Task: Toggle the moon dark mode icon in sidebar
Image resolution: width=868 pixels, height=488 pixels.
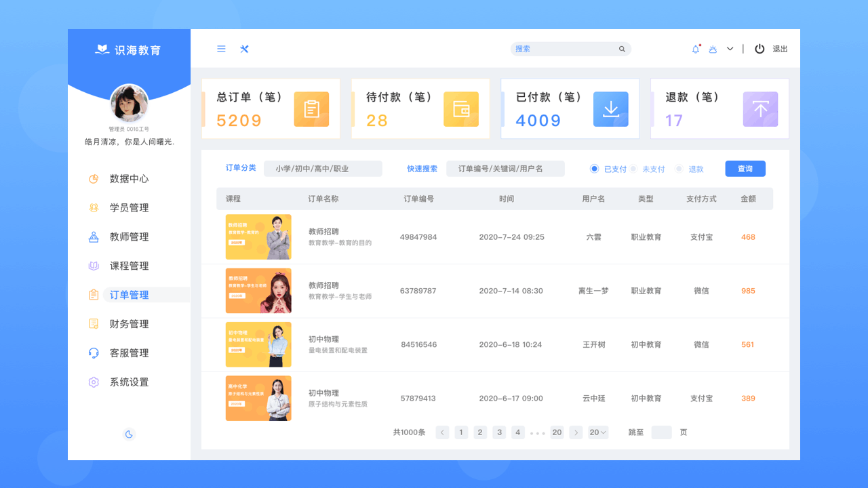Action: (x=129, y=434)
